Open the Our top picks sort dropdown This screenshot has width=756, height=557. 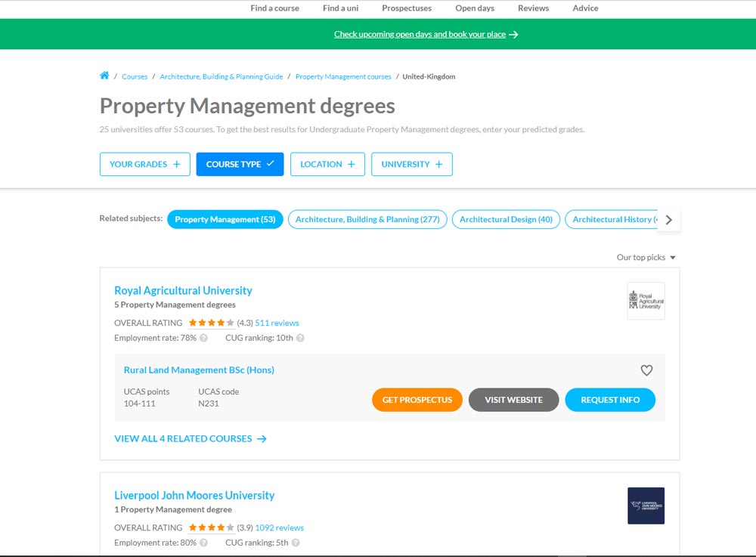pos(646,258)
